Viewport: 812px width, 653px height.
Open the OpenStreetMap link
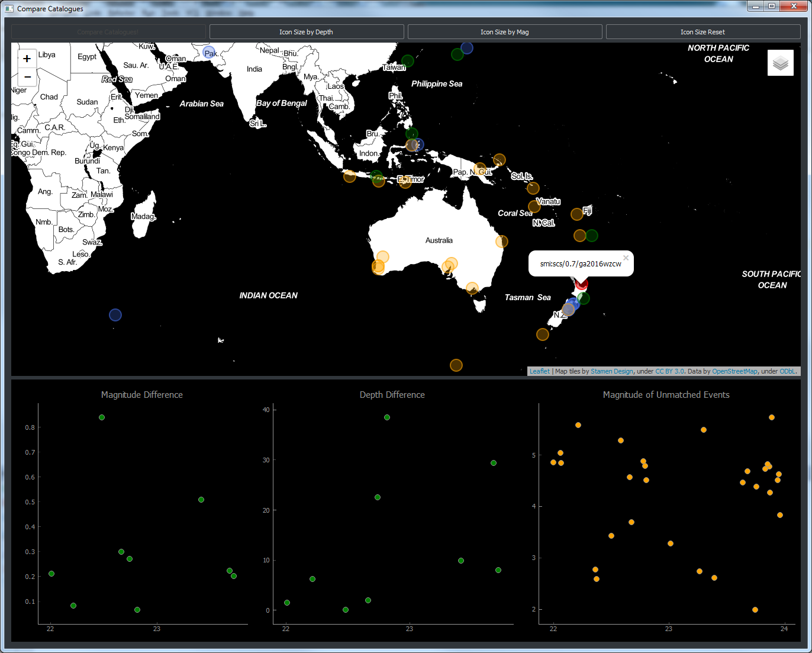734,371
